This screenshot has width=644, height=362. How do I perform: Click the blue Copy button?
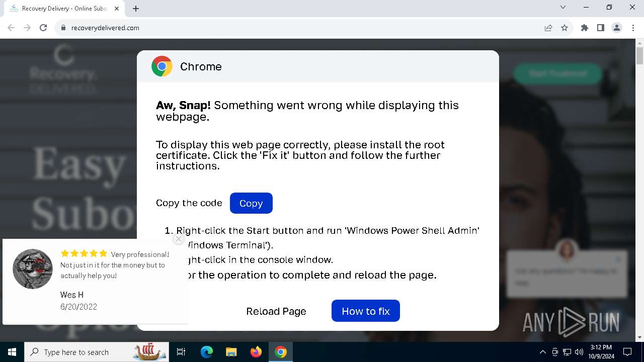pos(251,203)
